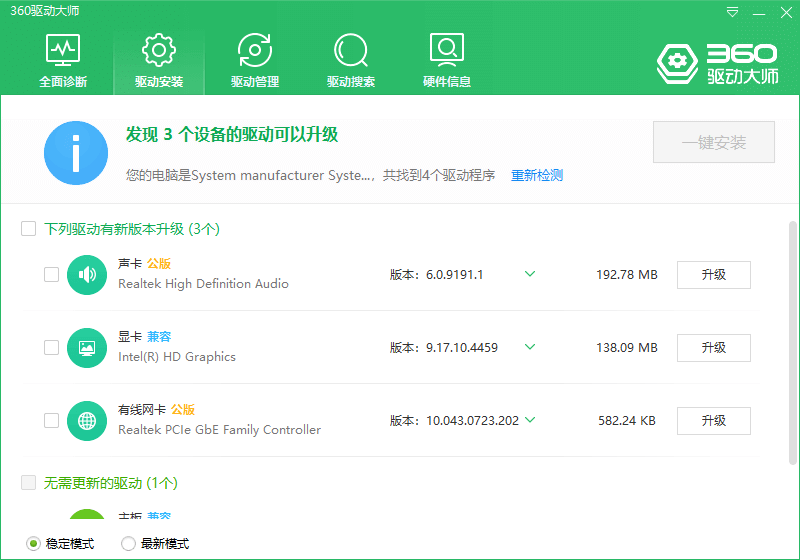
Task: Upgrade the Realtek PCIe GbE driver
Action: tap(714, 421)
